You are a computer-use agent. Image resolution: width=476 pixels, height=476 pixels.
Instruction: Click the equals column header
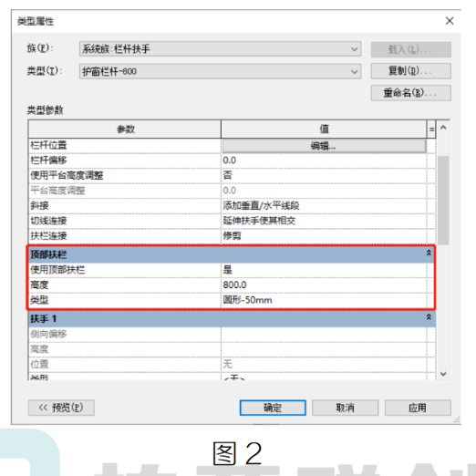[431, 129]
